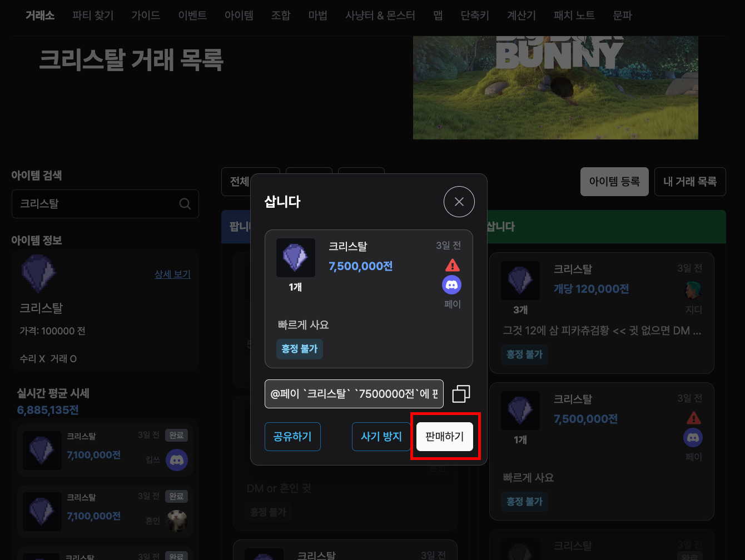The height and width of the screenshot is (560, 745).
Task: Click the 판매하기 button
Action: pos(445,437)
